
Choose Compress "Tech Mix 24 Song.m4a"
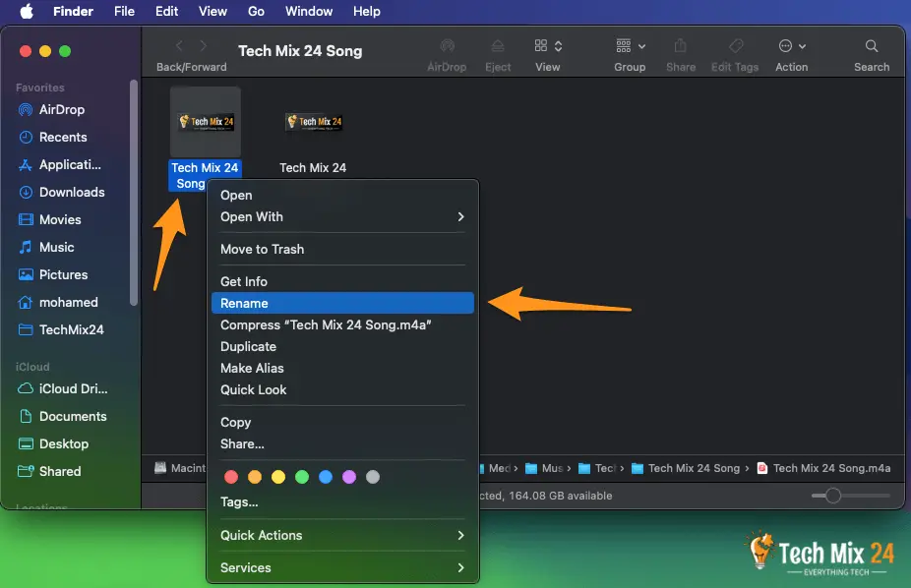[x=342, y=325]
